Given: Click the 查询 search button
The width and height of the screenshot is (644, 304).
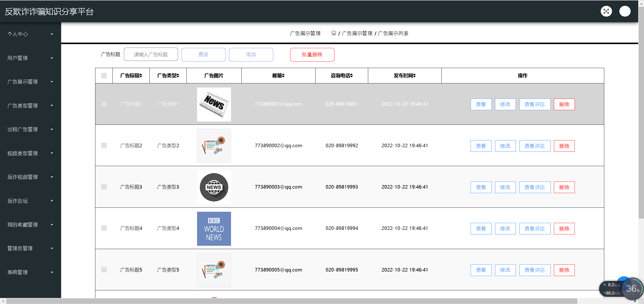Looking at the screenshot, I should [203, 55].
